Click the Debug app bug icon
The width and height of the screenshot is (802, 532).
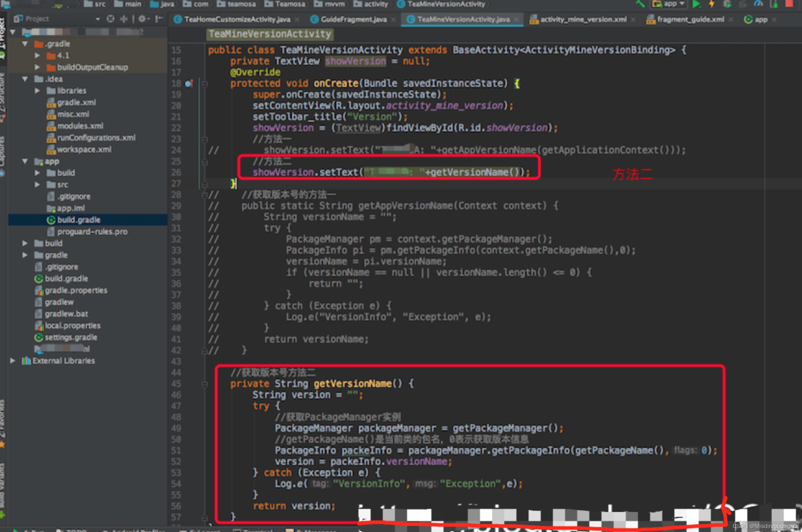click(x=727, y=4)
